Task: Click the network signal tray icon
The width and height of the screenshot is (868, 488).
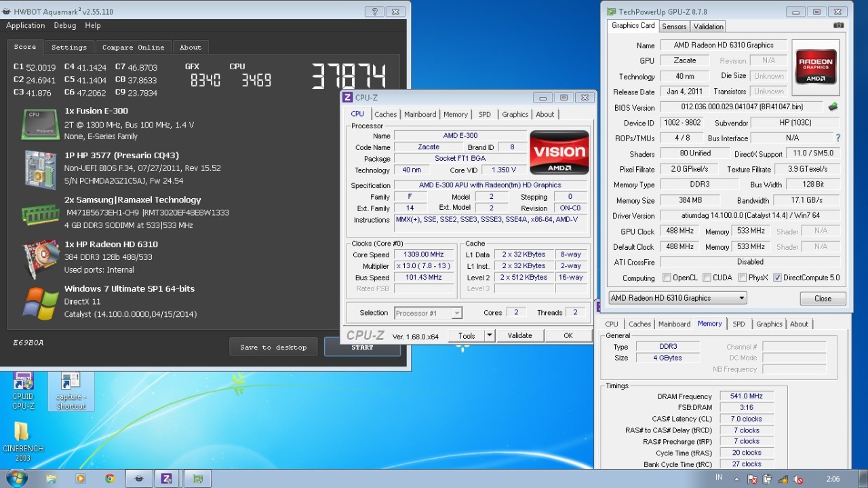Action: click(x=783, y=478)
